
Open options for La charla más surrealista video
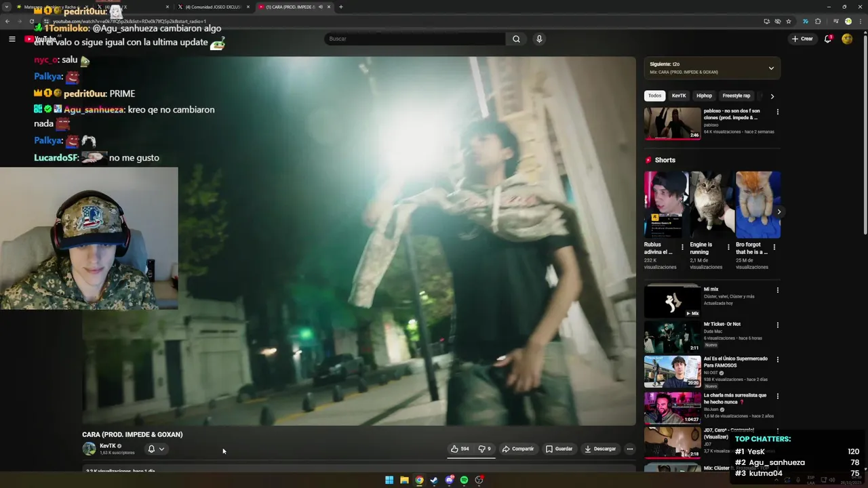pos(777,396)
